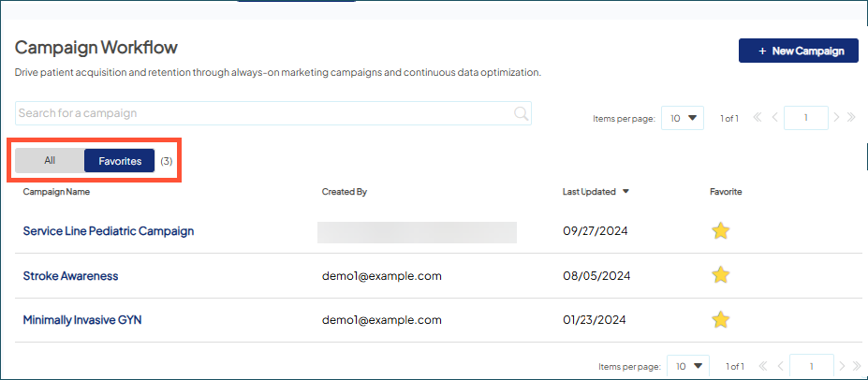
Task: Open the Service Line Pediatric Campaign link
Action: [108, 231]
